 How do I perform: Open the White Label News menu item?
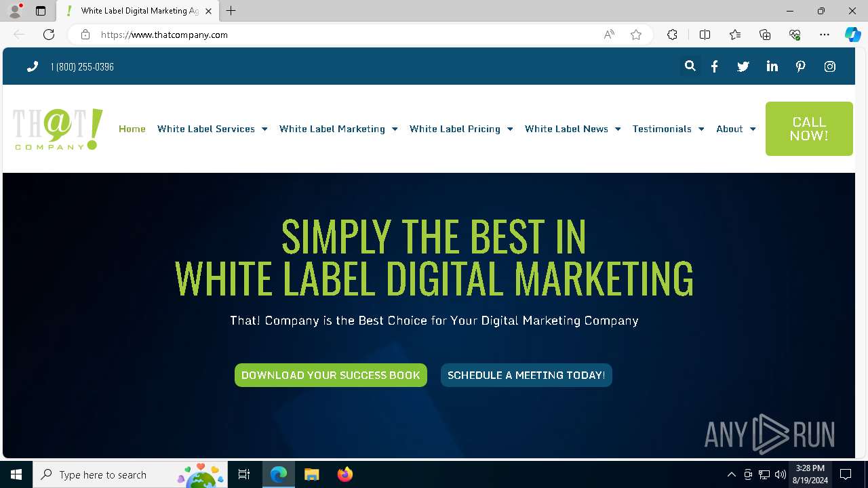(566, 129)
